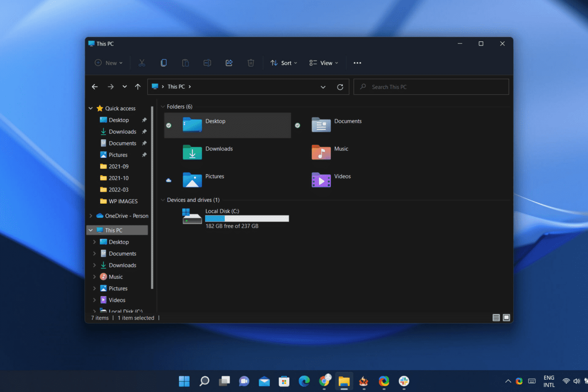The image size is (588, 392).
Task: Open Microsoft Edge from the taskbar
Action: 304,381
